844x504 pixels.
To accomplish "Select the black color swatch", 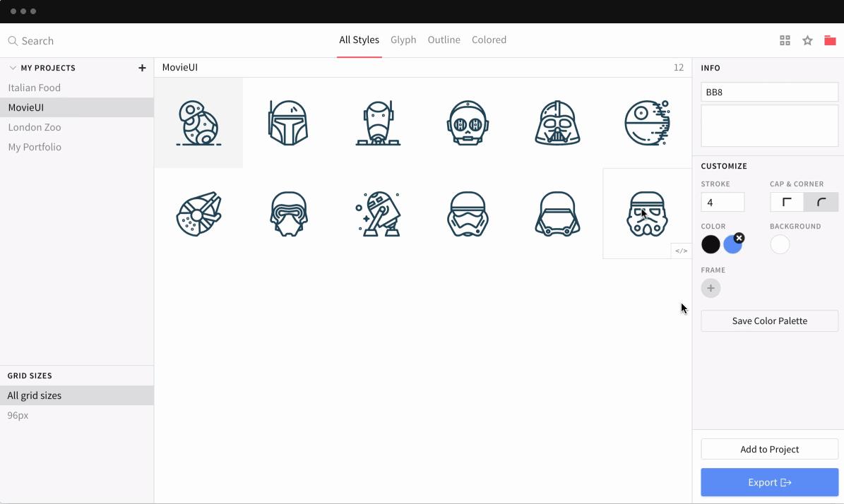I will point(711,244).
